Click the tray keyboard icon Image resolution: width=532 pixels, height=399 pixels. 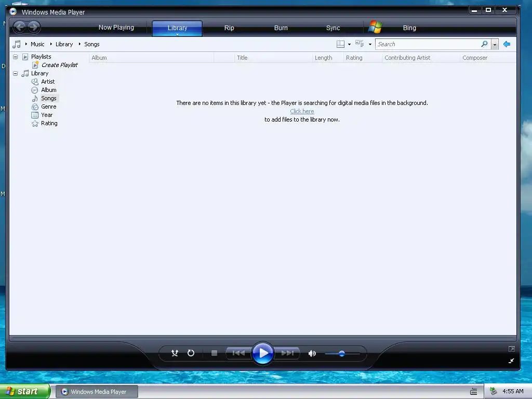coord(474,392)
